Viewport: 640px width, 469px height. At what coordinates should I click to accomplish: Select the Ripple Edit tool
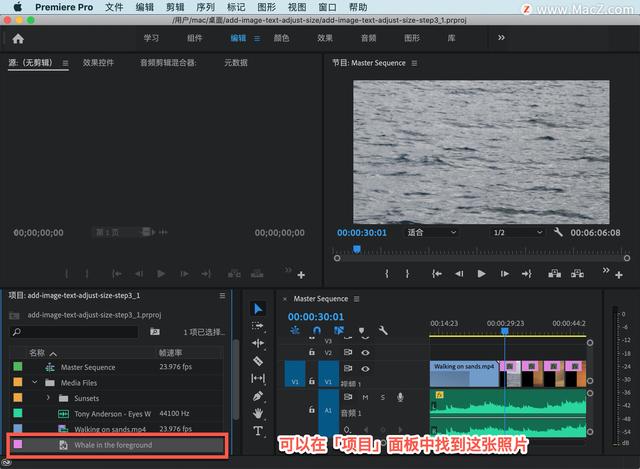pyautogui.click(x=258, y=343)
